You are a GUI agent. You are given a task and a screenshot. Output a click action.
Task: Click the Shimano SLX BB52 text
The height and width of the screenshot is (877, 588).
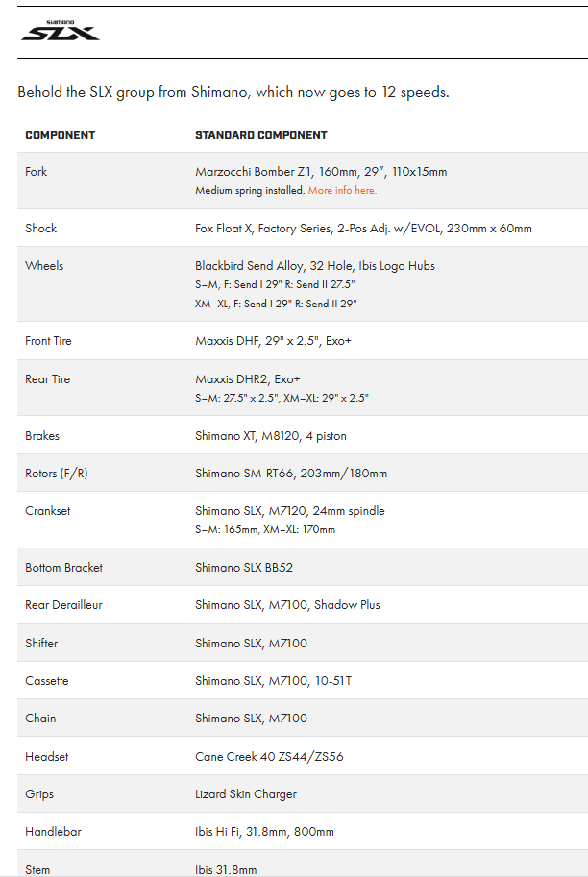[243, 568]
